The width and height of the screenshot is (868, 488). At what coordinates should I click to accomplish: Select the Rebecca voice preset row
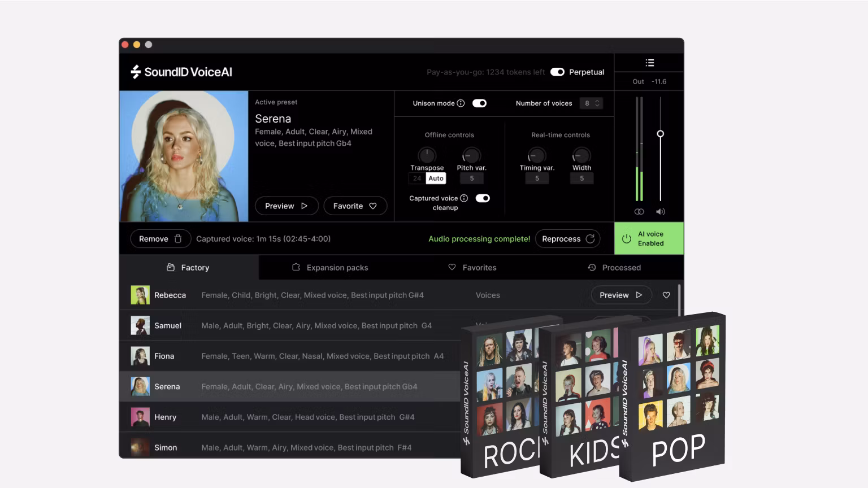coord(398,295)
